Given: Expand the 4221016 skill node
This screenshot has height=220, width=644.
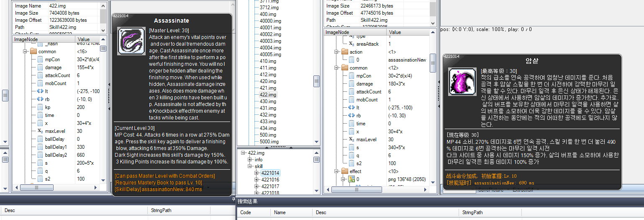Looking at the screenshot, I should coord(257,180).
